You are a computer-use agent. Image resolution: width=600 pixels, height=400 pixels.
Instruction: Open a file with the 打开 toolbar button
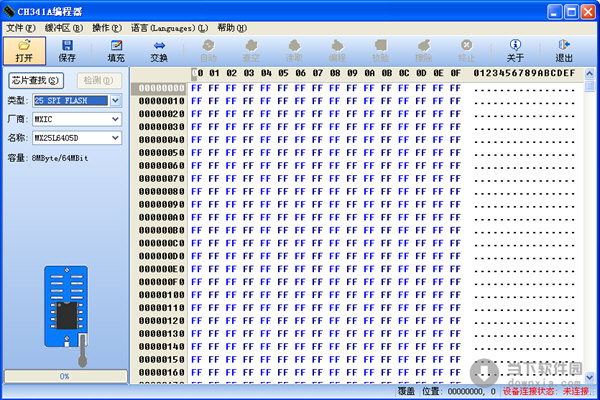tap(24, 51)
